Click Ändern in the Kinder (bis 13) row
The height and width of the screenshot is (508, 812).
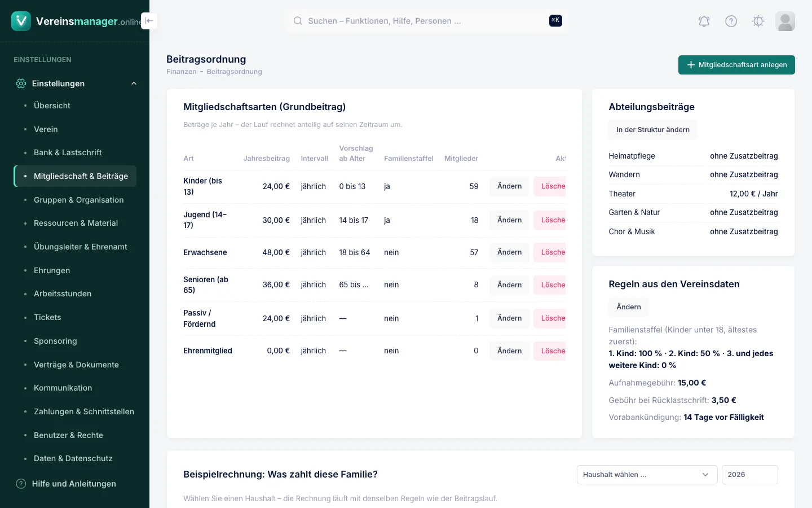pyautogui.click(x=509, y=186)
